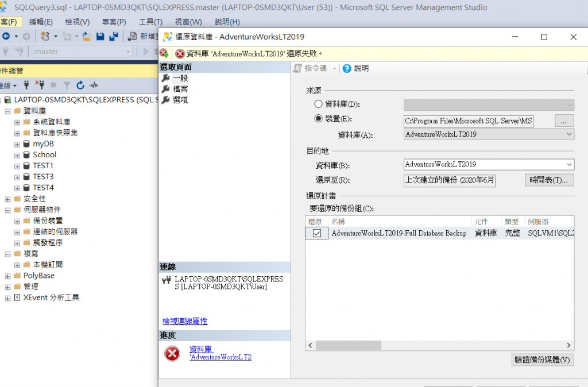This screenshot has height=387, width=588.
Task: Click the 還原至(R) text field
Action: [x=450, y=180]
